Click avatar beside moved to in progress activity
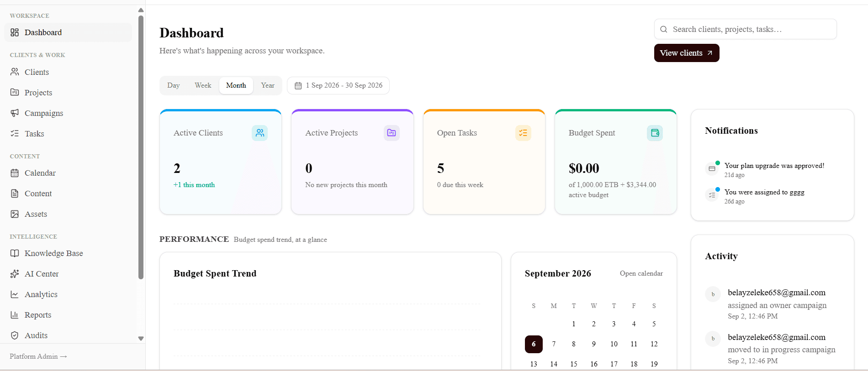Image resolution: width=868 pixels, height=371 pixels. 713,339
